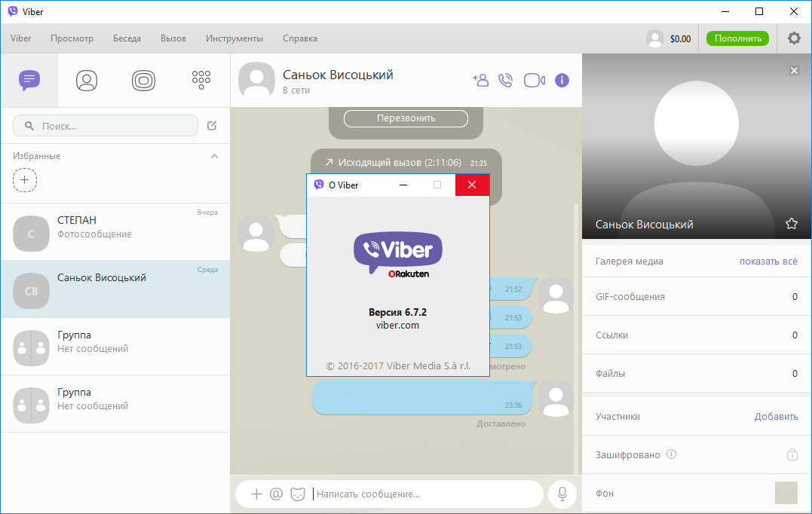Click the account avatar near $0.00
The height and width of the screenshot is (514, 812).
[655, 38]
